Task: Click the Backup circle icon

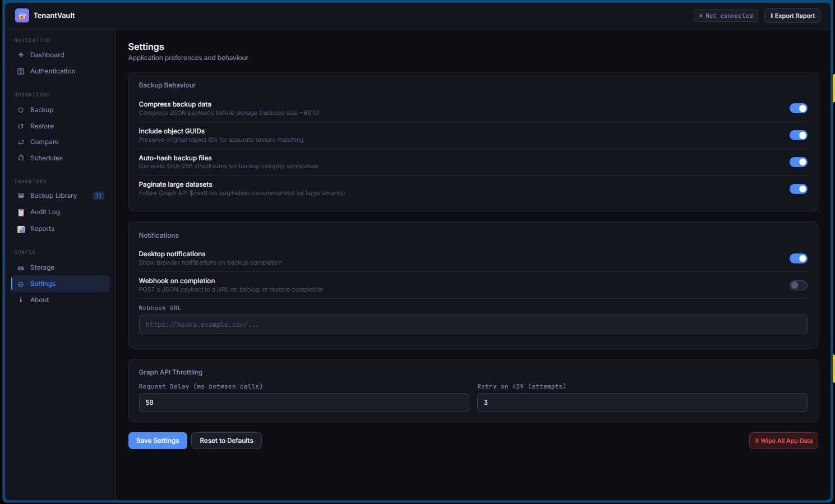Action: pos(21,110)
